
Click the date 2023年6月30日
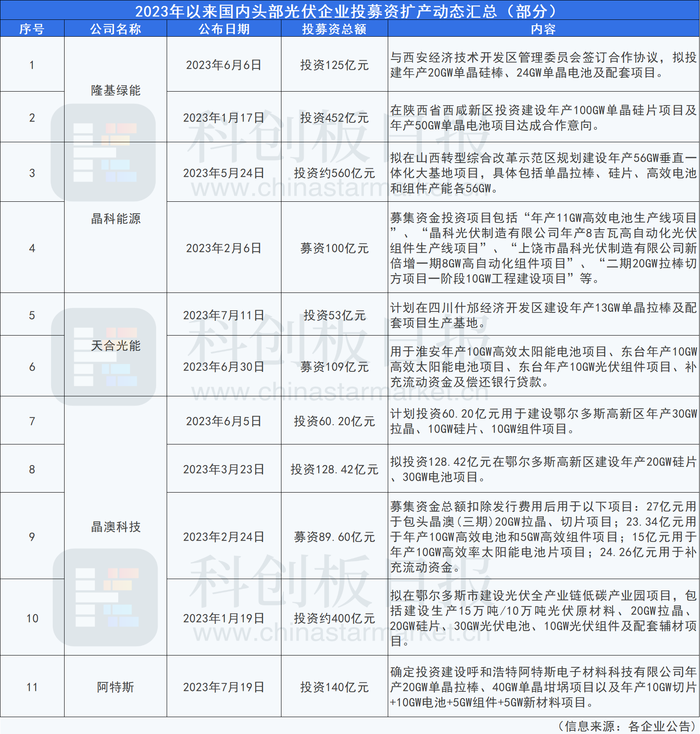tap(224, 366)
